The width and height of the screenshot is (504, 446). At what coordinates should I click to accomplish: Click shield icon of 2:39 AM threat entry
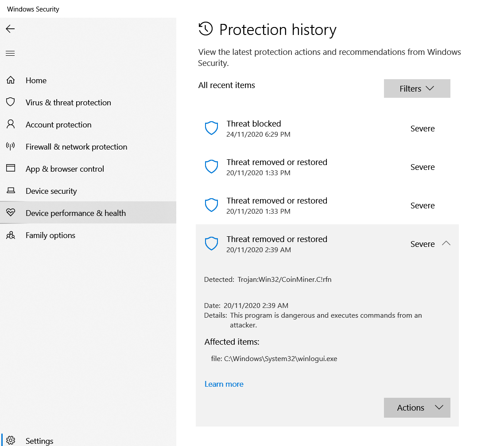pos(212,244)
